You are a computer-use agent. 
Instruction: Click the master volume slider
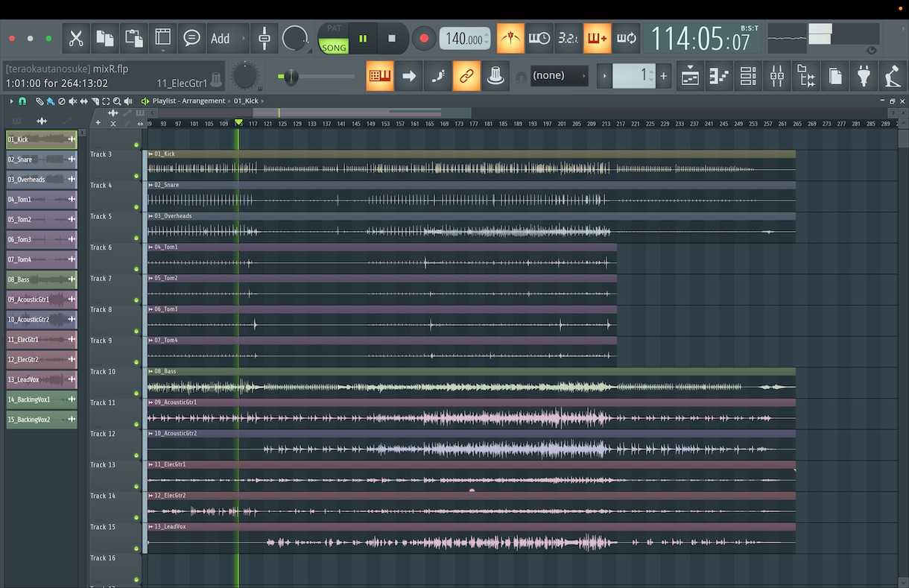coord(316,76)
